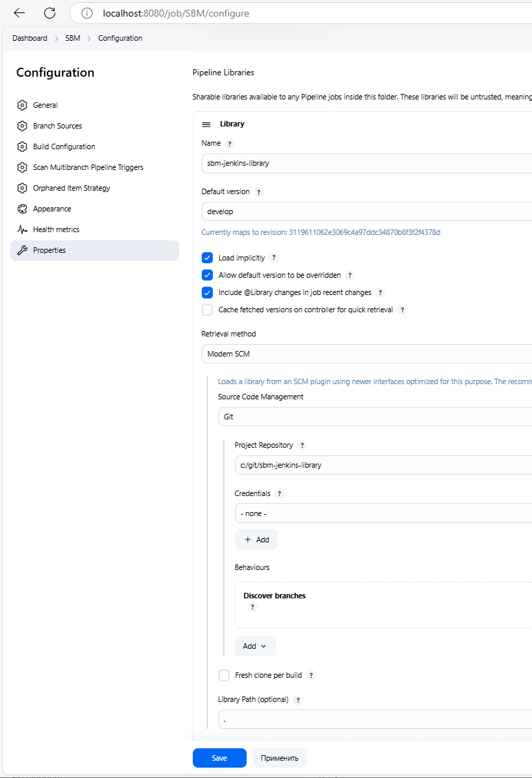Click help icon next to Credentials
The height and width of the screenshot is (778, 532).
click(x=279, y=494)
